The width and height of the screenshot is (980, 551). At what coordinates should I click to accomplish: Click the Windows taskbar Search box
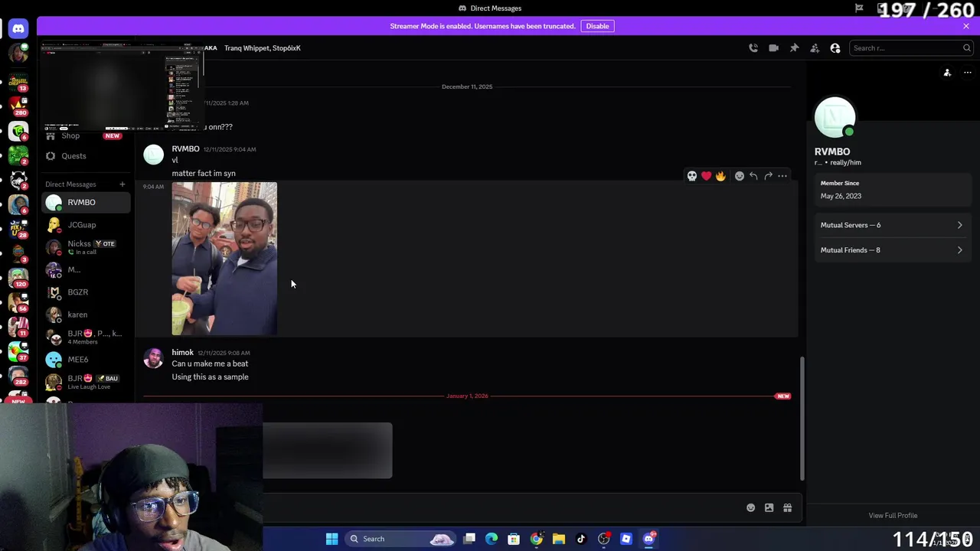(x=401, y=539)
